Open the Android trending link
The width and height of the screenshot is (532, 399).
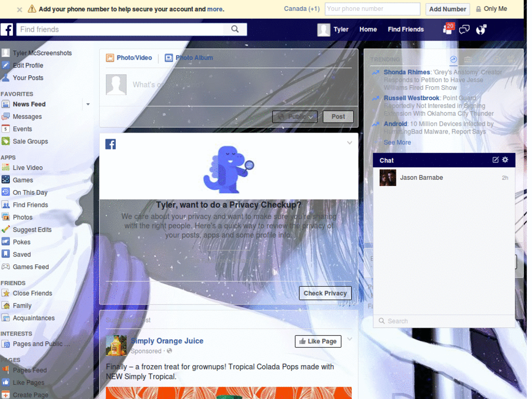click(x=395, y=124)
